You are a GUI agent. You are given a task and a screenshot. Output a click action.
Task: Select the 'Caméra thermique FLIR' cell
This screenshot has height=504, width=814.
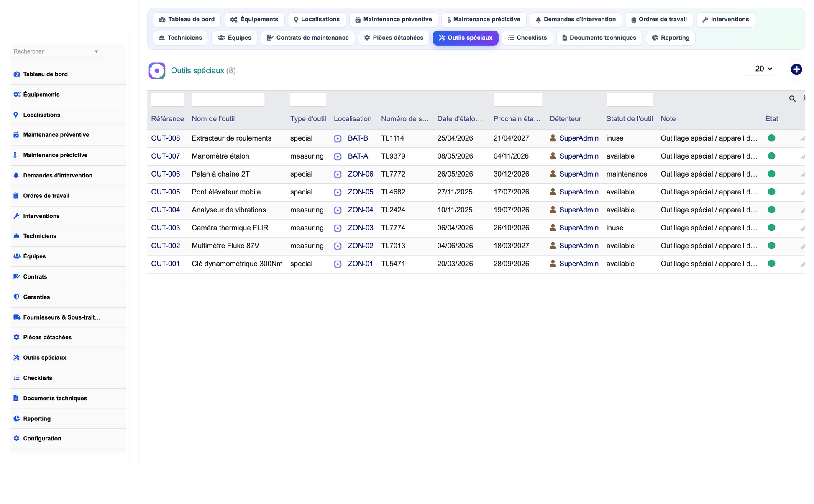pyautogui.click(x=230, y=228)
